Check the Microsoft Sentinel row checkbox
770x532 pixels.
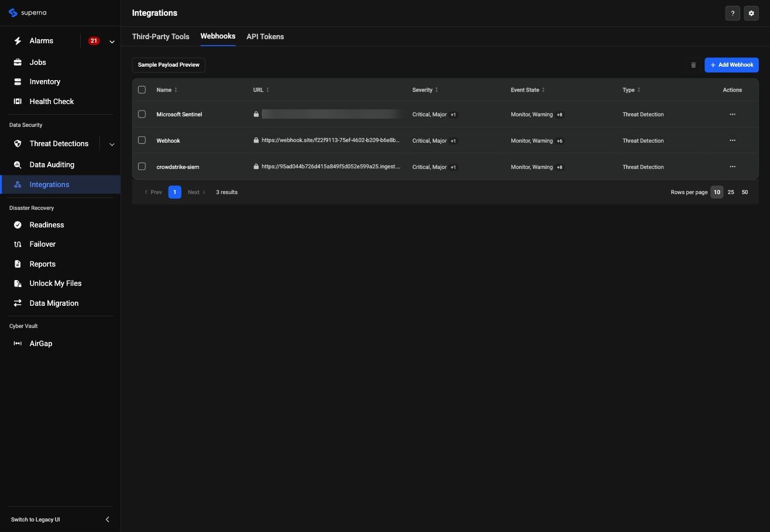142,114
